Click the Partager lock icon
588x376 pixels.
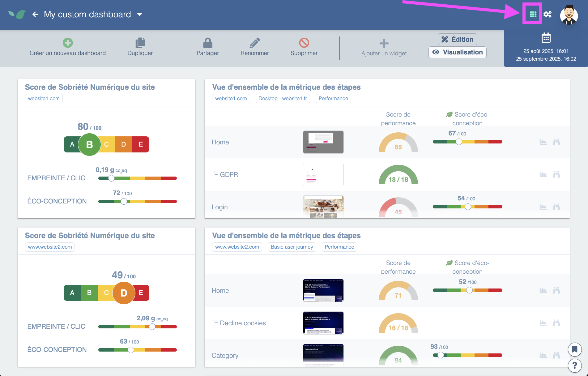[x=207, y=43]
